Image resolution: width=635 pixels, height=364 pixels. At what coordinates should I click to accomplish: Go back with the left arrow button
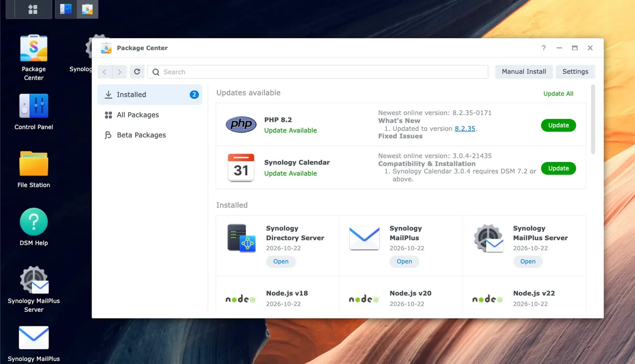tap(105, 72)
